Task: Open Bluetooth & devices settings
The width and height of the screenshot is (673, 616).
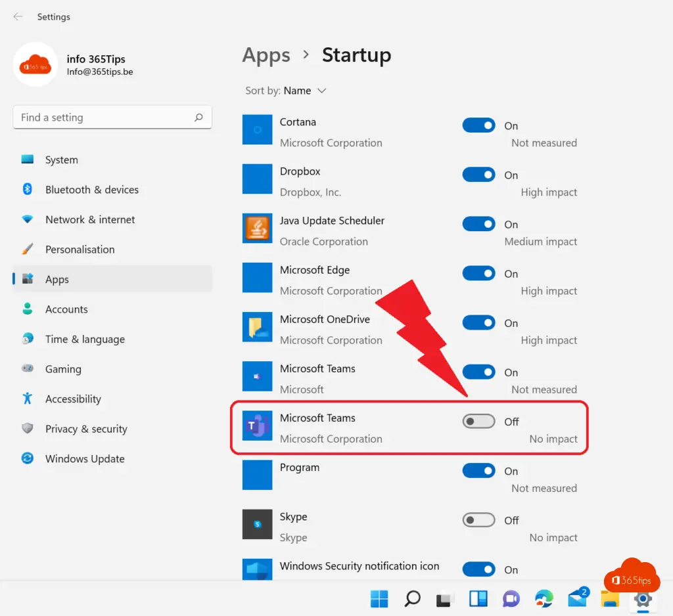Action: point(91,190)
